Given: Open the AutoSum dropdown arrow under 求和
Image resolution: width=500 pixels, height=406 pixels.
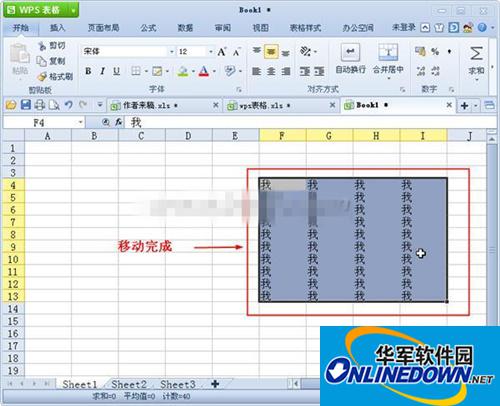Looking at the screenshot, I should pyautogui.click(x=476, y=79).
